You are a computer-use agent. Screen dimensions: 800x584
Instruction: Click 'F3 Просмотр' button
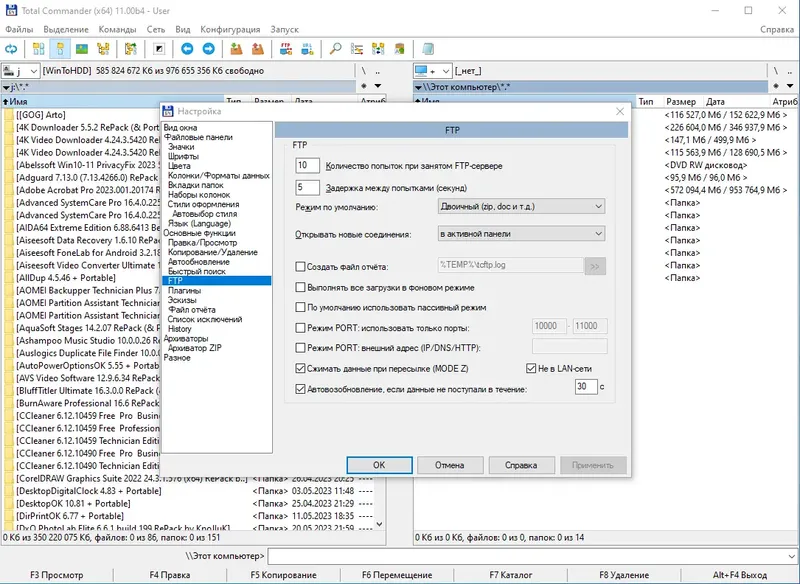(56, 575)
